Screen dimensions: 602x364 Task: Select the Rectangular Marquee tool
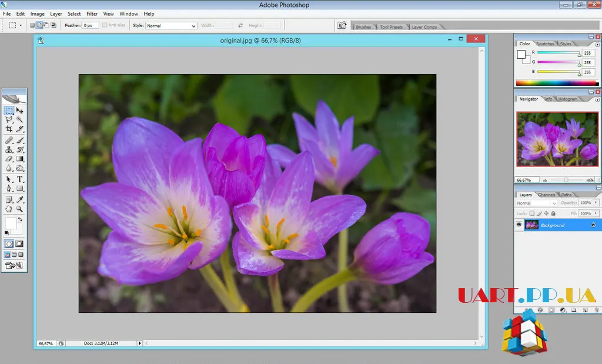9,111
